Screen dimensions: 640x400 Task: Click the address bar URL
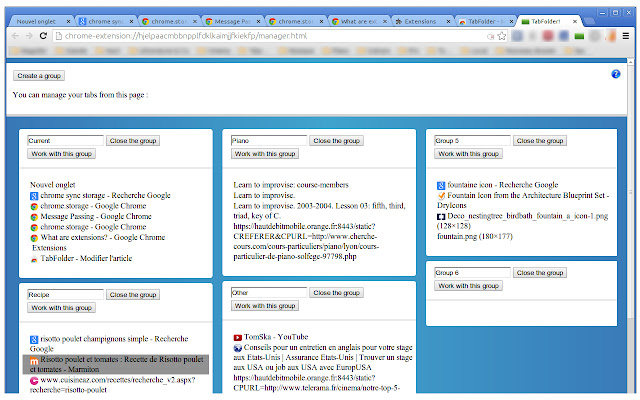point(186,36)
